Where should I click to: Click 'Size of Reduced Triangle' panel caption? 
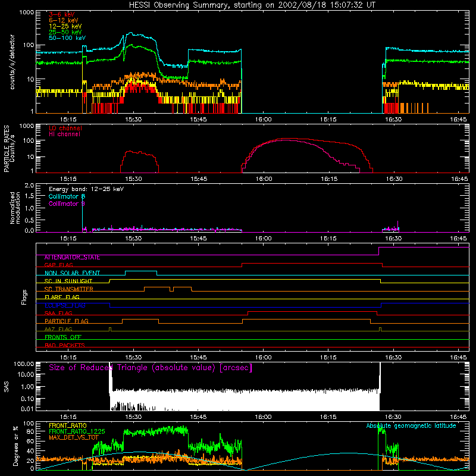pos(151,368)
